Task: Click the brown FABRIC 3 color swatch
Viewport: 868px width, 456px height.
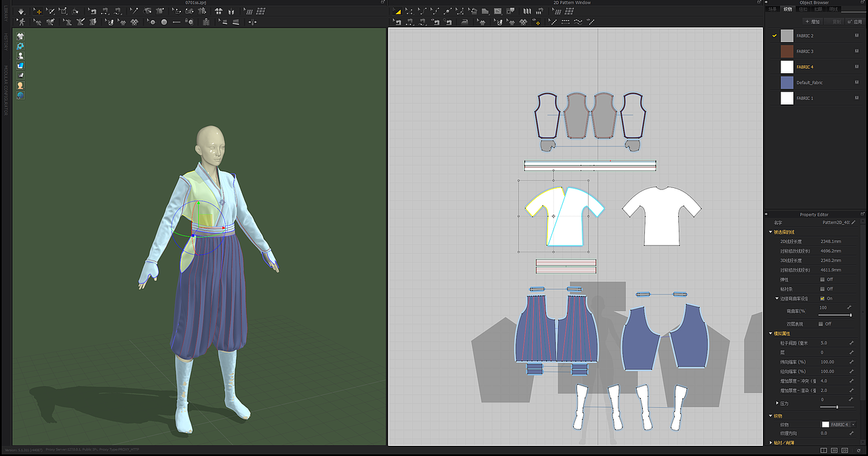Action: [787, 51]
